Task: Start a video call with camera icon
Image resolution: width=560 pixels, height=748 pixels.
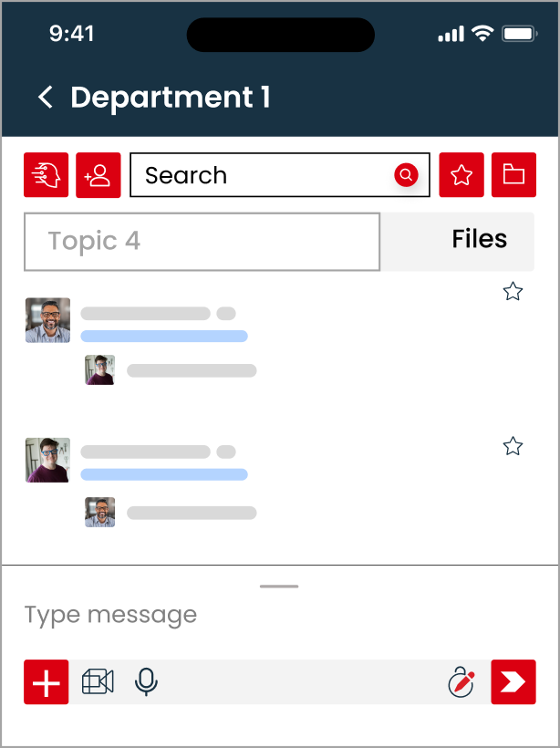Action: (x=98, y=681)
